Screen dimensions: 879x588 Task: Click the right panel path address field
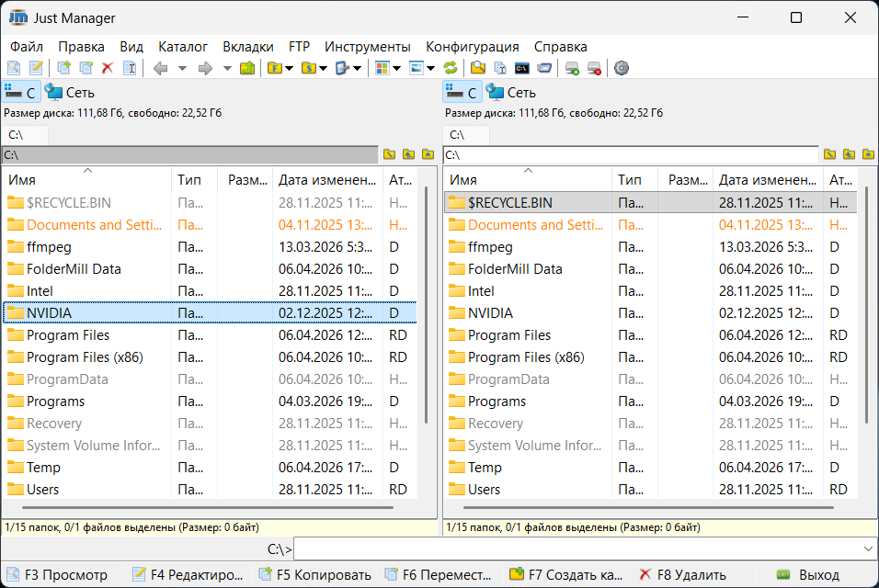[631, 154]
